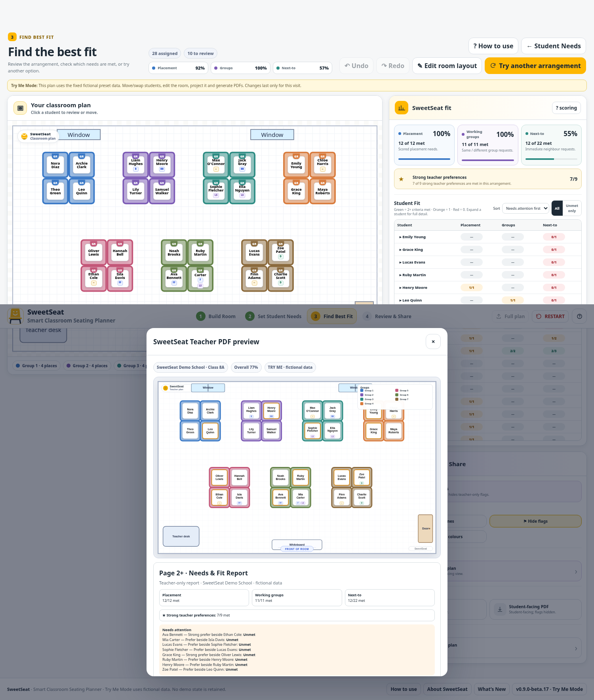
Task: Select the All filter toggle
Action: [557, 208]
